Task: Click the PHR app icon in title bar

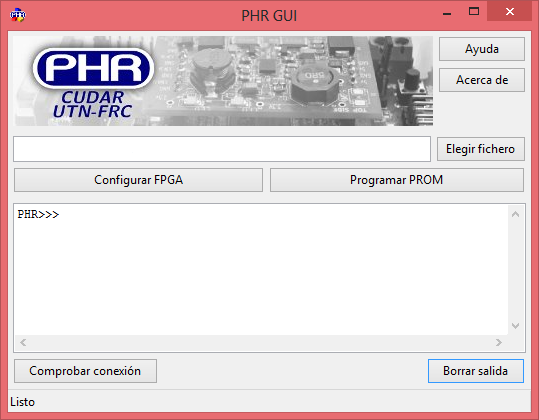Action: [x=18, y=15]
